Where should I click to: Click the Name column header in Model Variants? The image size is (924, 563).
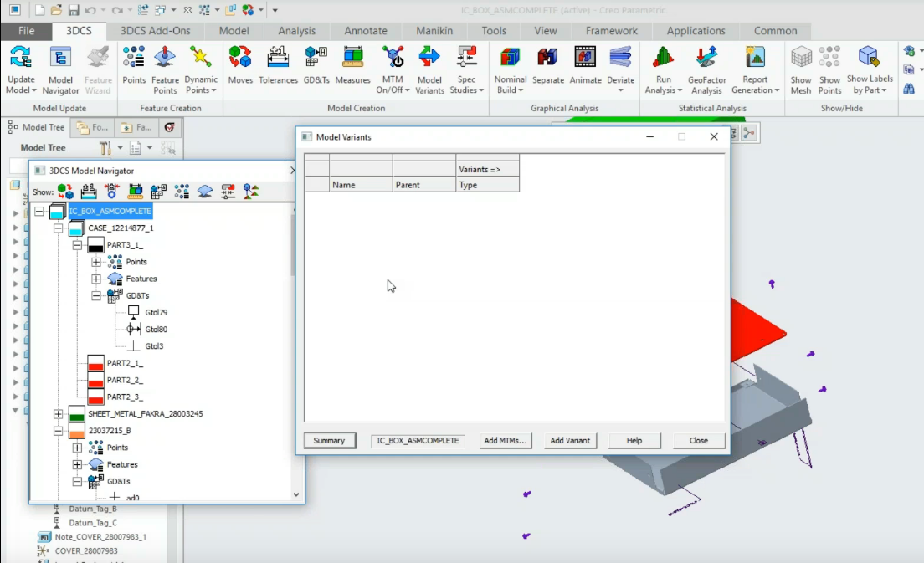point(361,185)
